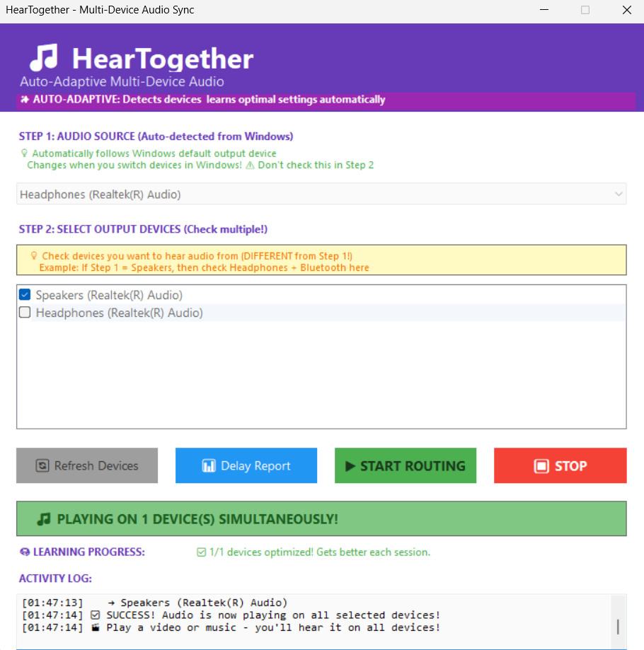The height and width of the screenshot is (650, 644).
Task: Click the music note icon in status banner
Action: tap(44, 518)
